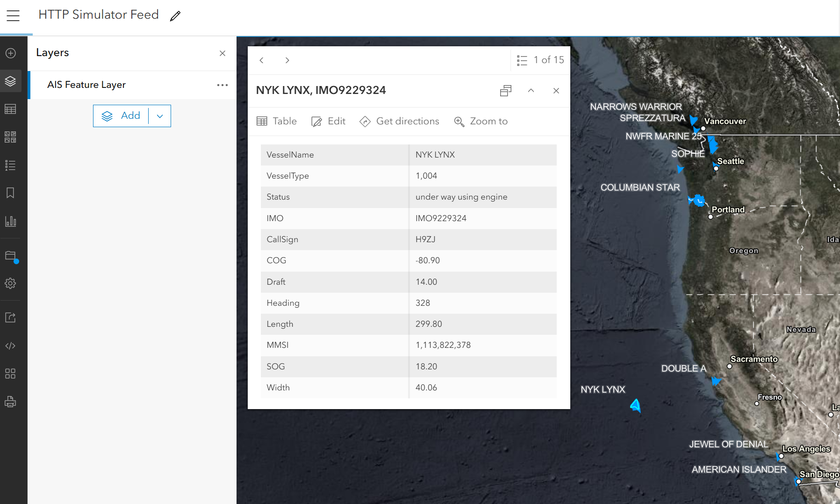Click Zoom to in popup
This screenshot has width=840, height=504.
[x=481, y=122]
